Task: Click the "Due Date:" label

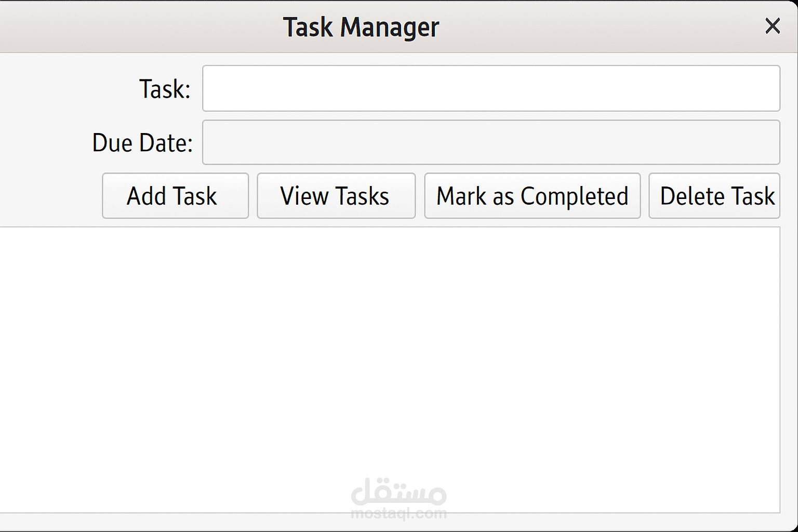Action: pos(142,143)
